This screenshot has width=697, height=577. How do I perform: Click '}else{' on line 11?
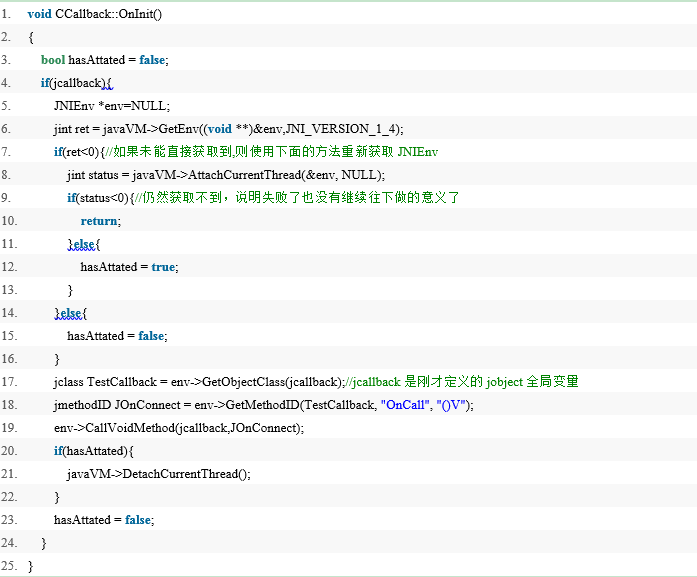click(x=84, y=244)
